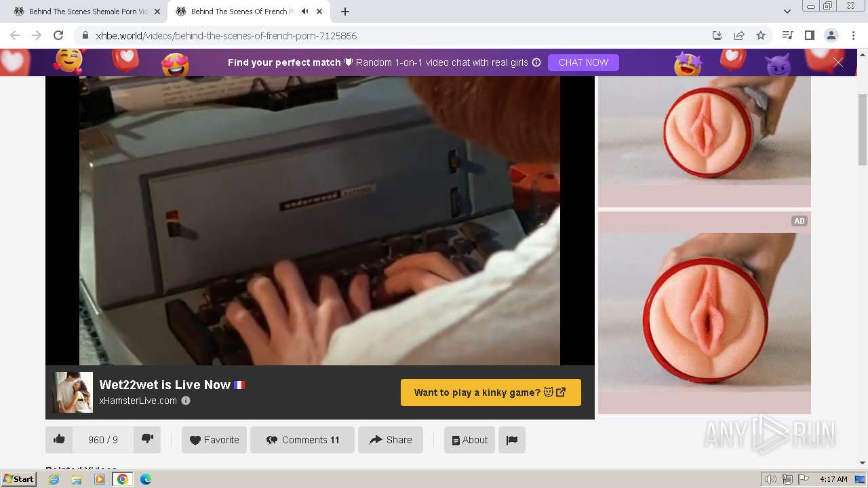Viewport: 868px width, 488px height.
Task: Close the active second browser tab
Action: [319, 12]
